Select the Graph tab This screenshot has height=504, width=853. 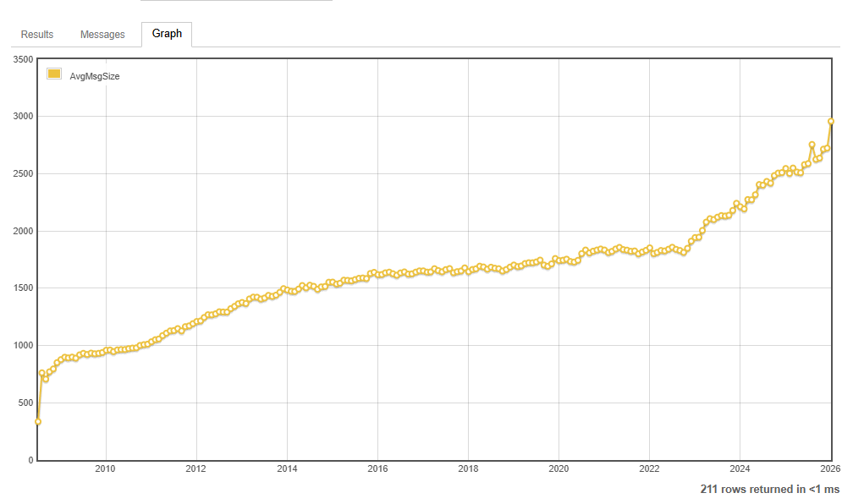167,34
